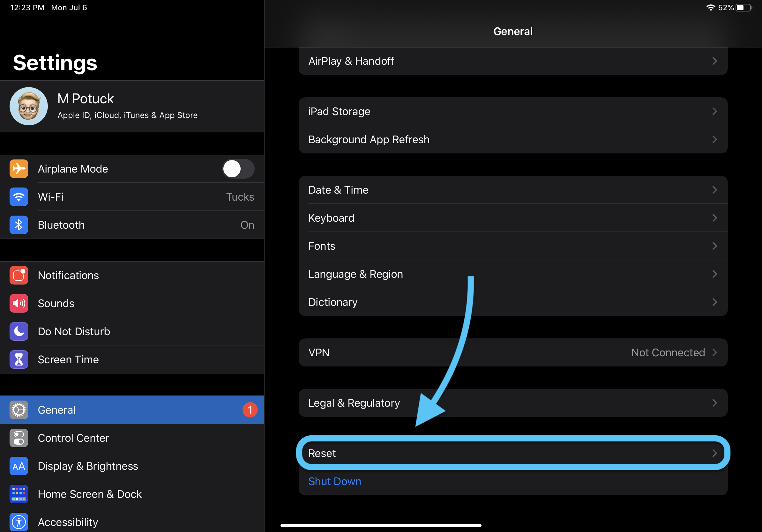The image size is (762, 532).
Task: Open Home Screen & Dock settings
Action: click(90, 494)
